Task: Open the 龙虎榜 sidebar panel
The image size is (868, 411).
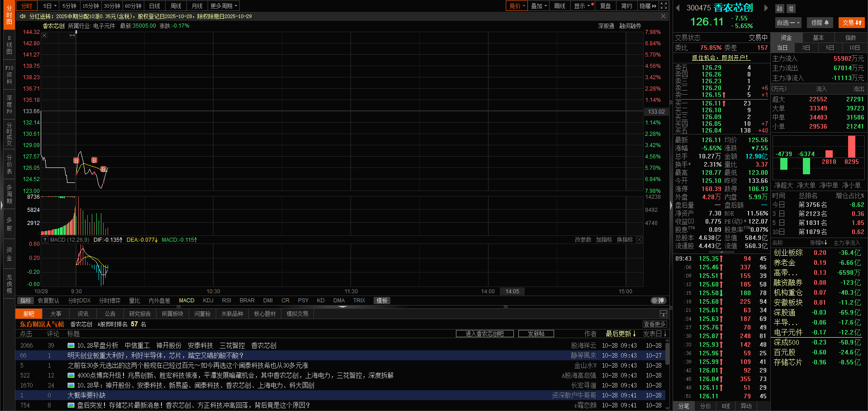Action: 9,284
